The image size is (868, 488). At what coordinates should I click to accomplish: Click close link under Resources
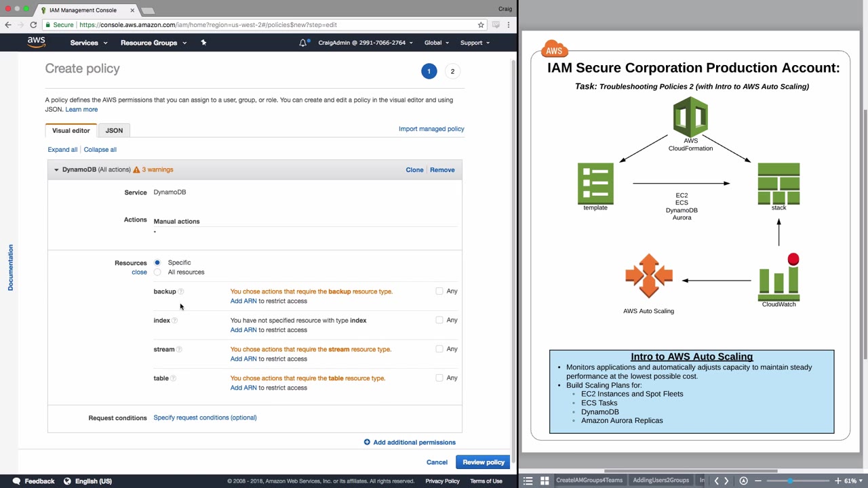click(139, 272)
